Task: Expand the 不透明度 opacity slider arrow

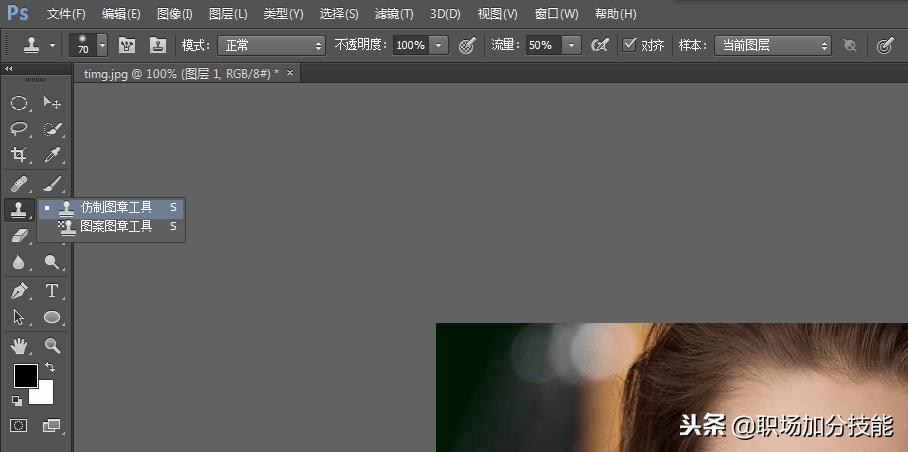Action: 439,45
